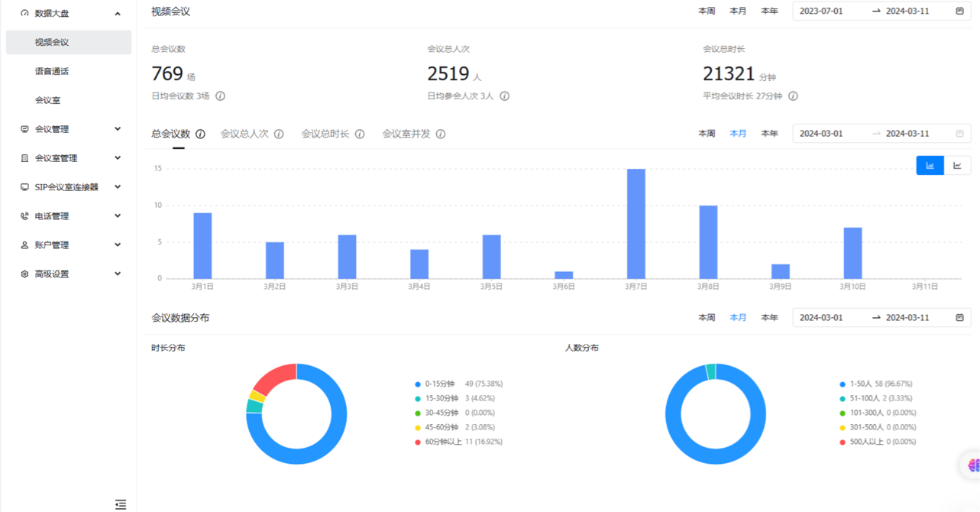Image resolution: width=980 pixels, height=512 pixels.
Task: Open info icon next to 日均会议数
Action: point(220,96)
